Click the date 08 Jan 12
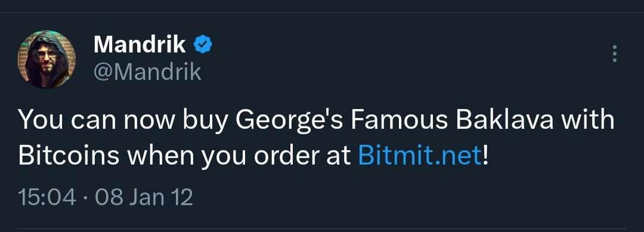The width and height of the screenshot is (644, 232). [x=144, y=198]
